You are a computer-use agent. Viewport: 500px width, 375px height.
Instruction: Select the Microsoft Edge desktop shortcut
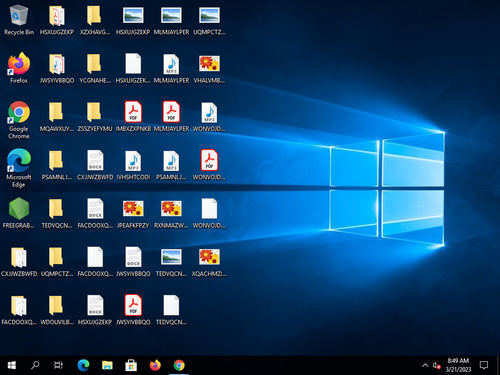19,168
